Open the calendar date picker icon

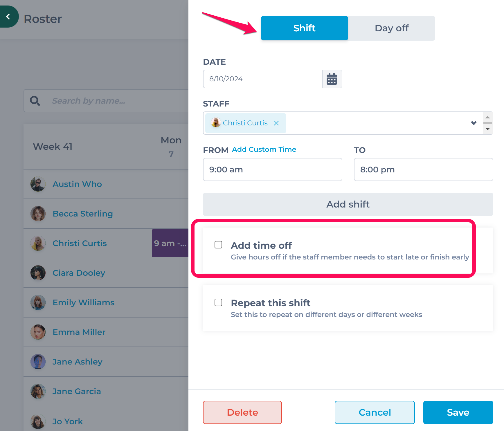(332, 79)
